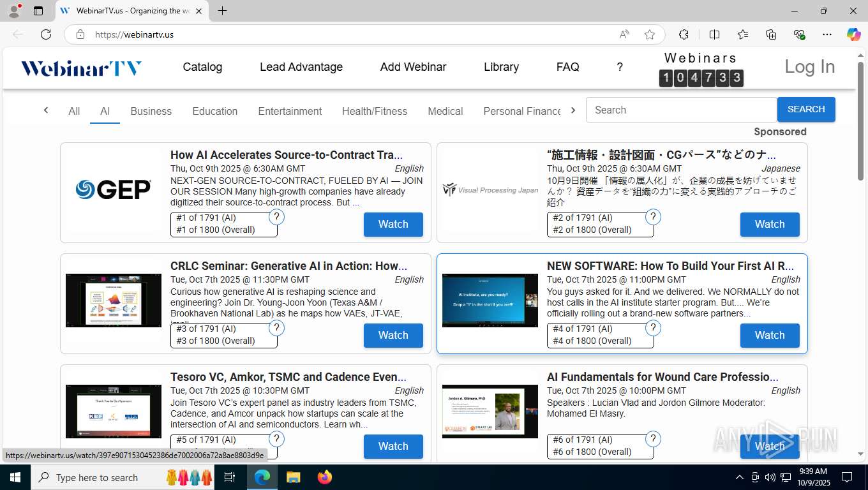Open Task View in taskbar
The width and height of the screenshot is (868, 490).
pyautogui.click(x=230, y=477)
